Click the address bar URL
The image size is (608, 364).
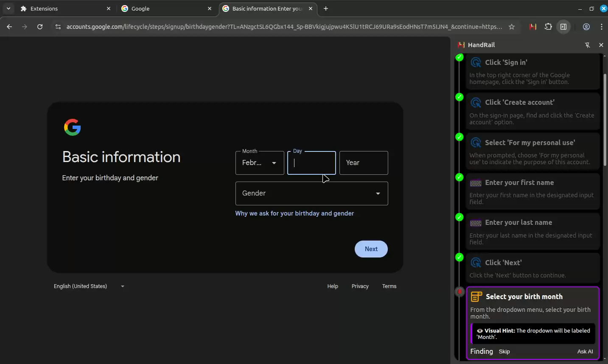click(284, 27)
